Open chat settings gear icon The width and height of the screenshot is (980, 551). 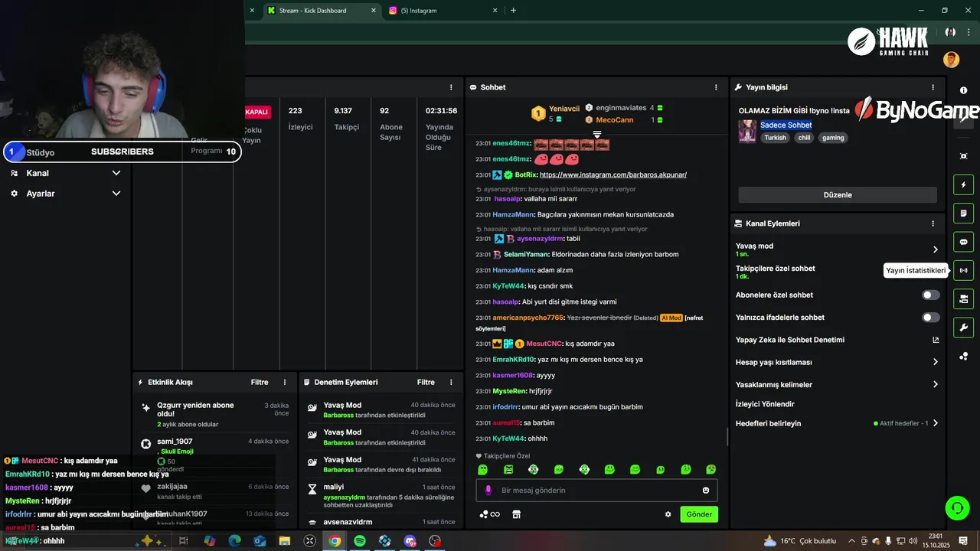(x=668, y=514)
